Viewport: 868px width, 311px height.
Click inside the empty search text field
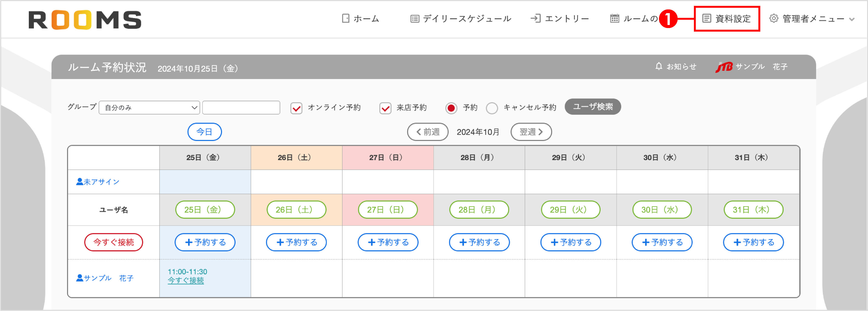point(241,108)
